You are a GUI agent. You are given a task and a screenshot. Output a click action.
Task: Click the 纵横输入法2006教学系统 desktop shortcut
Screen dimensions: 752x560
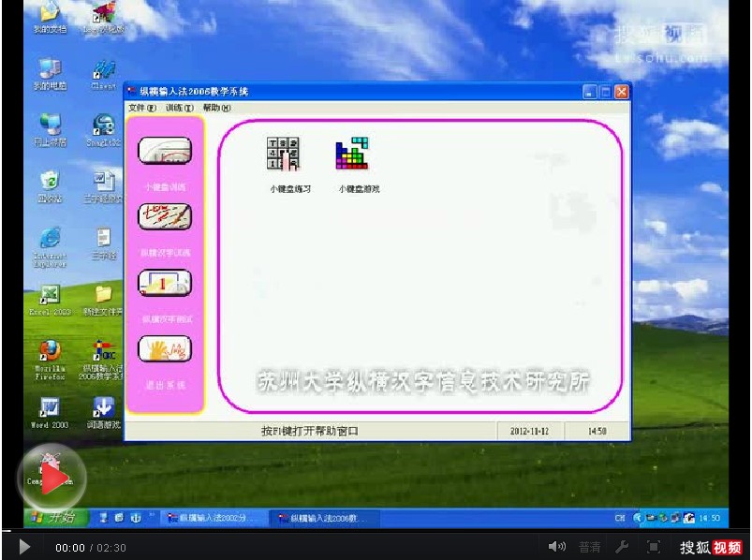click(102, 360)
